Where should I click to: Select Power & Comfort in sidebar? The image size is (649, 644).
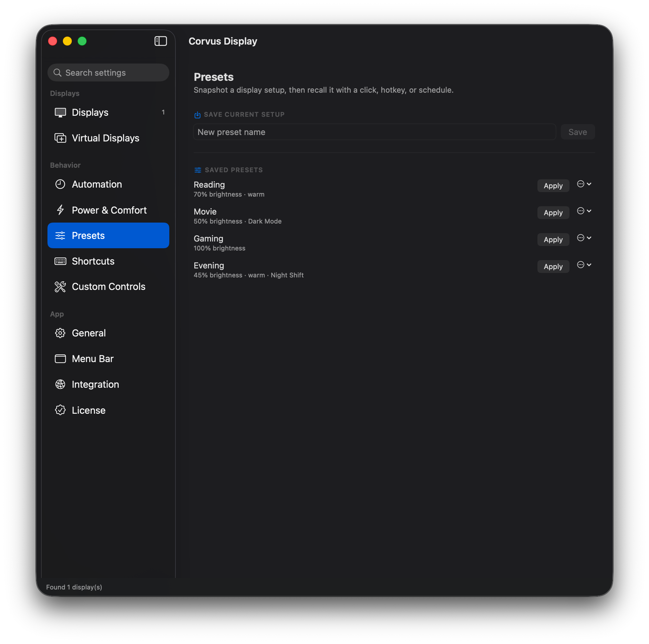108,210
